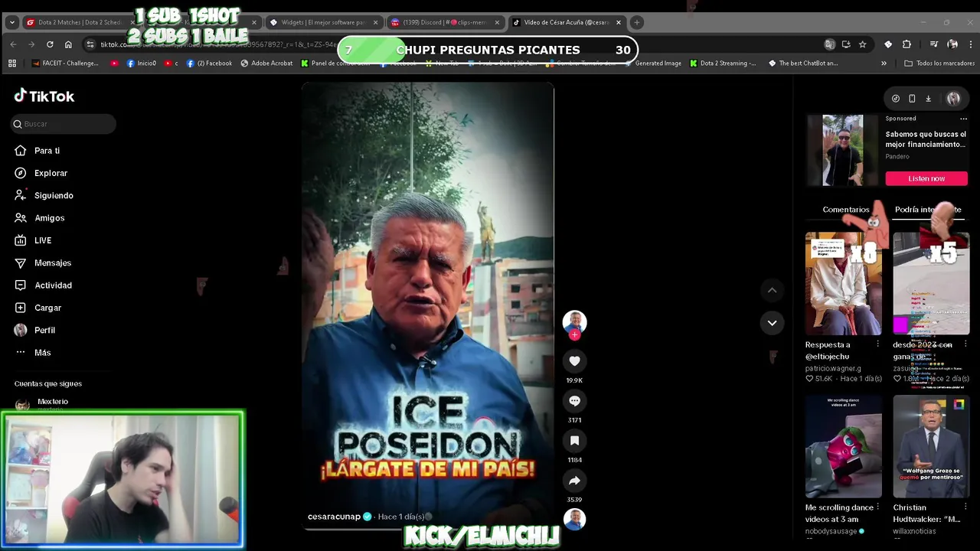Reload the page
The height and width of the screenshot is (551, 980).
(x=50, y=44)
